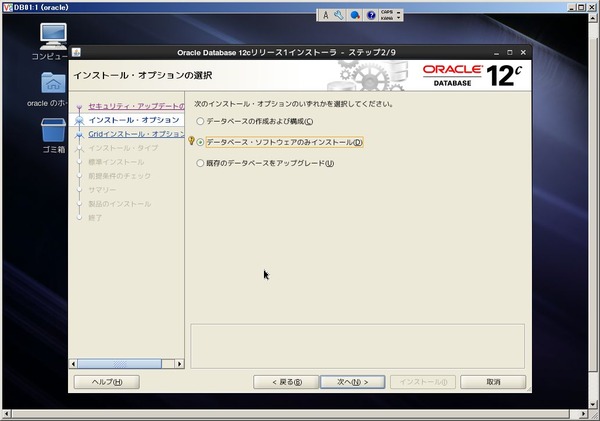The width and height of the screenshot is (600, 421).
Task: Close the Oracle installer window
Action: click(523, 52)
